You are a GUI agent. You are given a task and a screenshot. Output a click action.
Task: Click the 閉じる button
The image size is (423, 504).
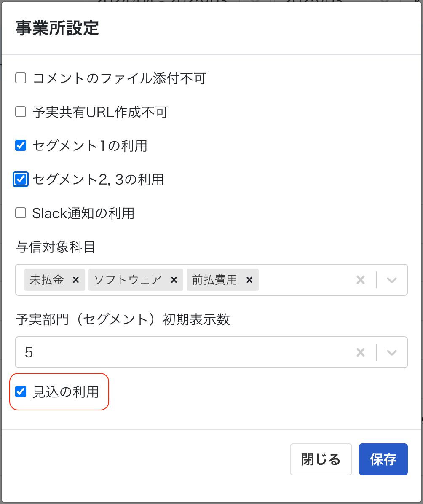pos(321,459)
